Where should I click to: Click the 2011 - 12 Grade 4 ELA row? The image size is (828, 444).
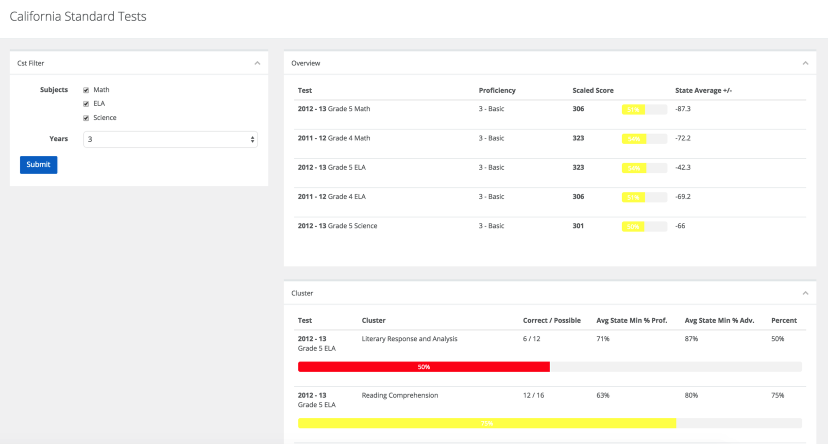point(550,202)
